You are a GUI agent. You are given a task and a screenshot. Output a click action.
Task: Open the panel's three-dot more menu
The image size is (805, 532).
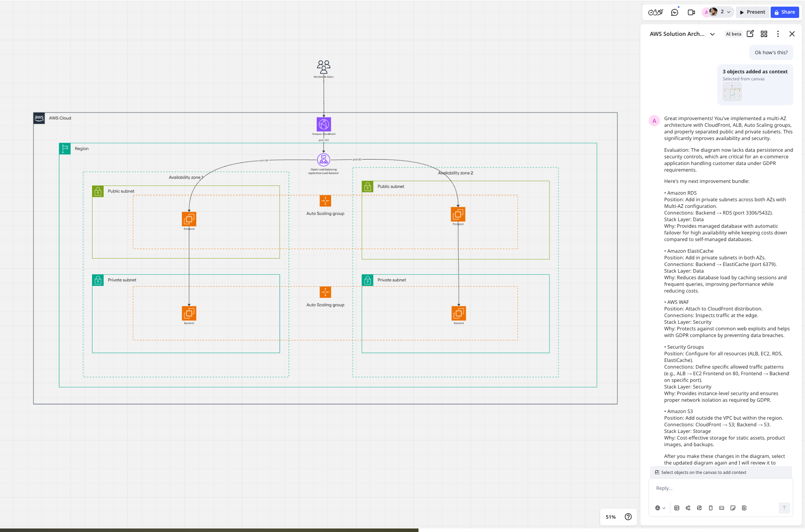(778, 34)
